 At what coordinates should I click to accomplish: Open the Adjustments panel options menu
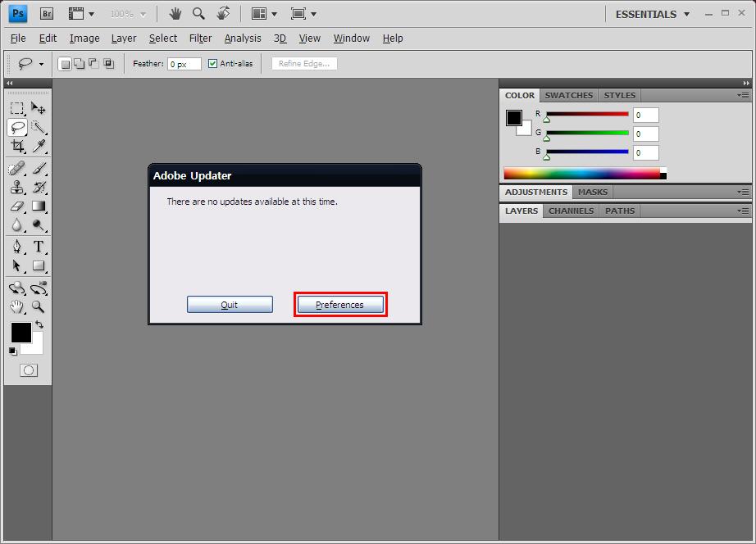pos(743,192)
